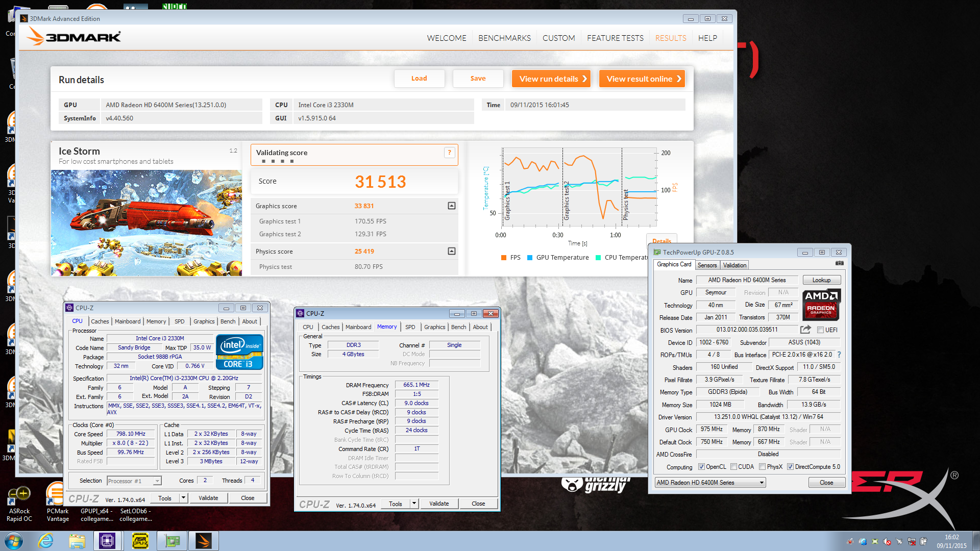Screen dimensions: 980x551
Task: Toggle the OpenCL checkbox
Action: click(701, 466)
